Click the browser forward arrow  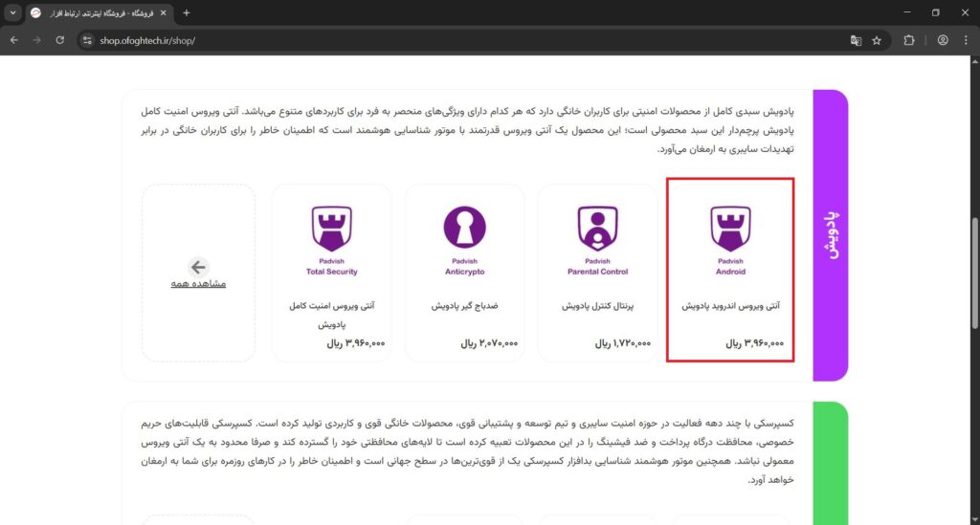coord(37,40)
